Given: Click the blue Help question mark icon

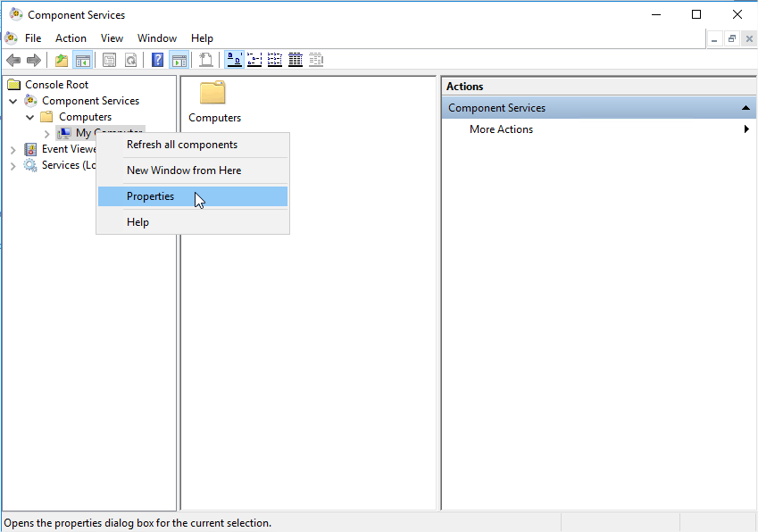Looking at the screenshot, I should tap(157, 60).
